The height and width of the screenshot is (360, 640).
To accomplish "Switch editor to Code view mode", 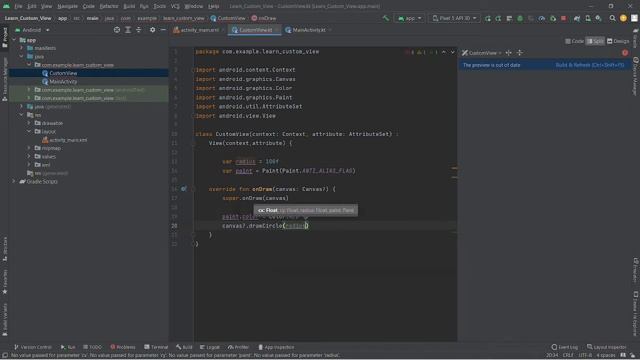I will (574, 41).
